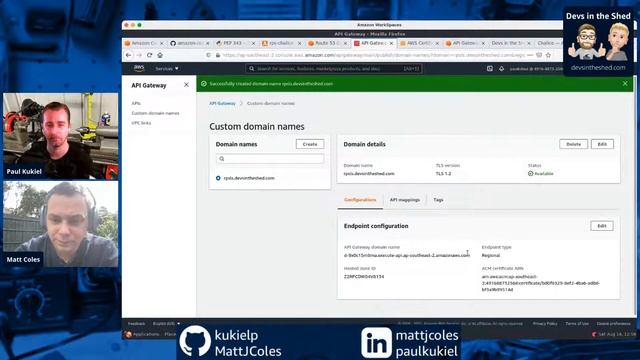Open the AWS notifications bell

pyautogui.click(x=502, y=69)
